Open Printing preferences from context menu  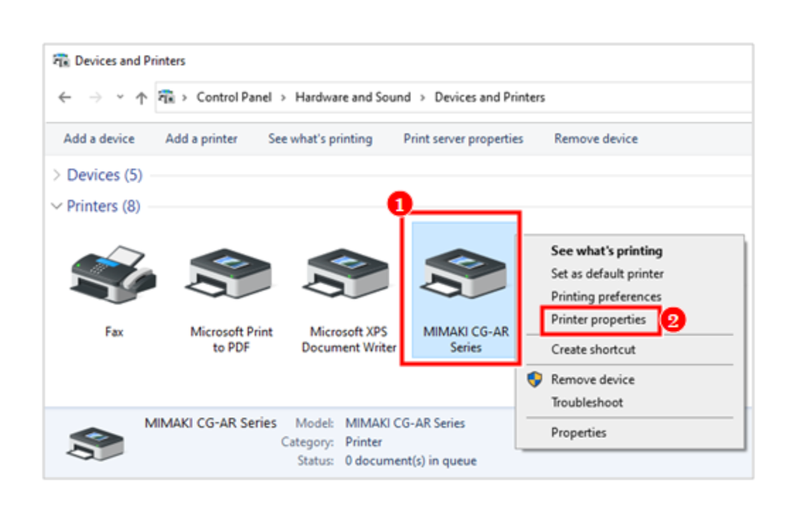pyautogui.click(x=606, y=297)
